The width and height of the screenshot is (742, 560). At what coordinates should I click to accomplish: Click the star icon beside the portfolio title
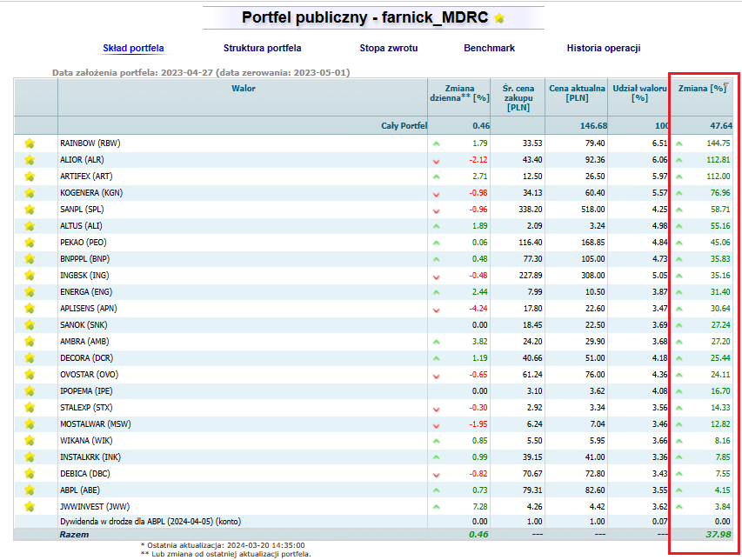coord(499,18)
